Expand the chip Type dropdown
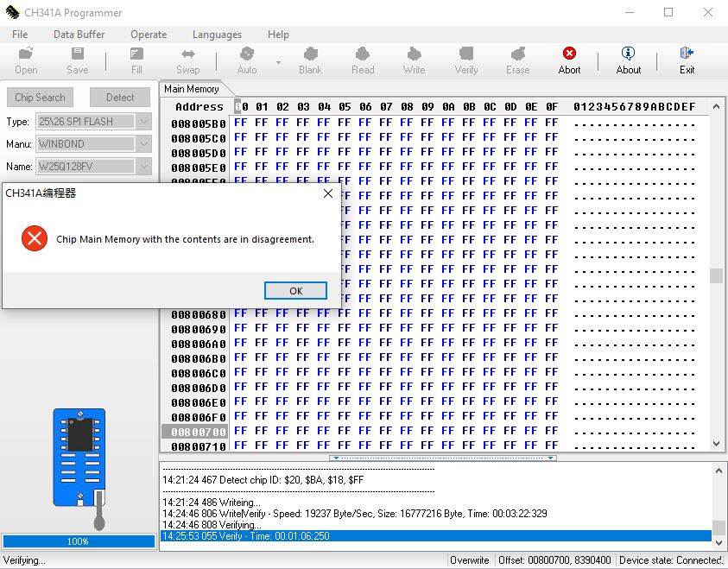The width and height of the screenshot is (728, 569). coord(144,122)
